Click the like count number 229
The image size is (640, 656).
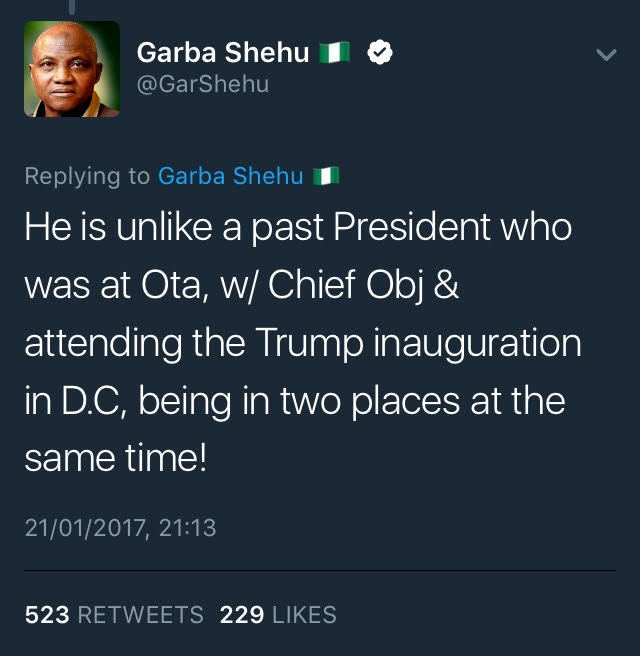(x=242, y=615)
